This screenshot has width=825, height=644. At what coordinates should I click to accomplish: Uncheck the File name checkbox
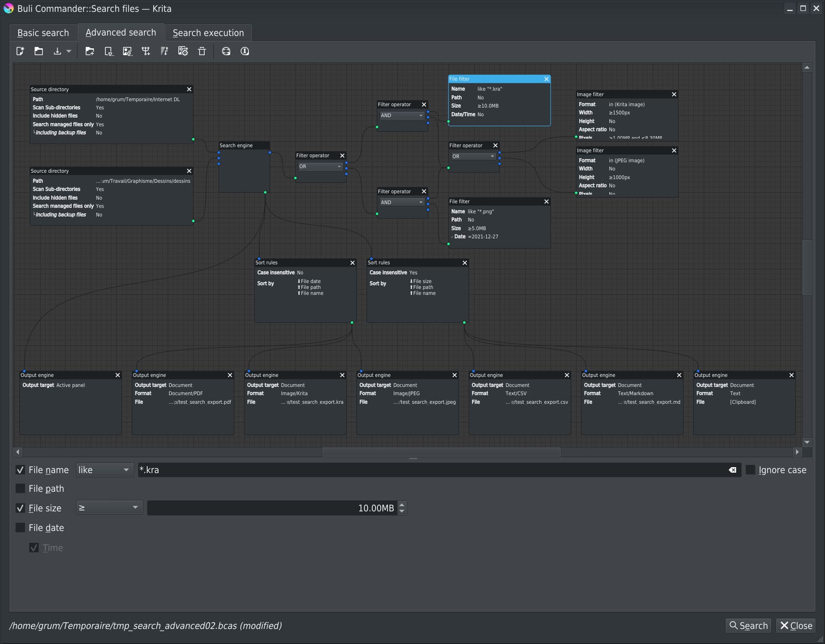click(x=21, y=470)
